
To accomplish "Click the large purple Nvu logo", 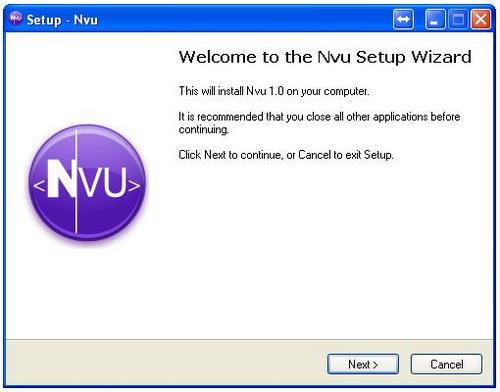I will [87, 183].
